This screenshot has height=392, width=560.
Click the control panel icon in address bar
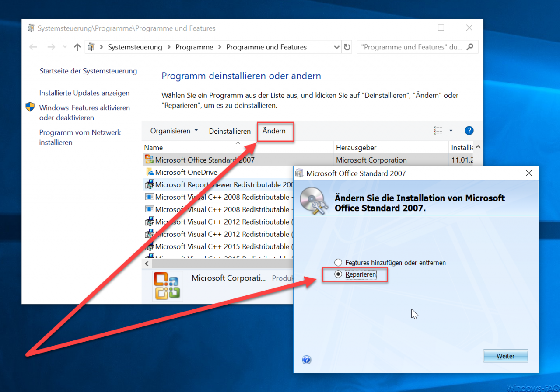(x=91, y=47)
